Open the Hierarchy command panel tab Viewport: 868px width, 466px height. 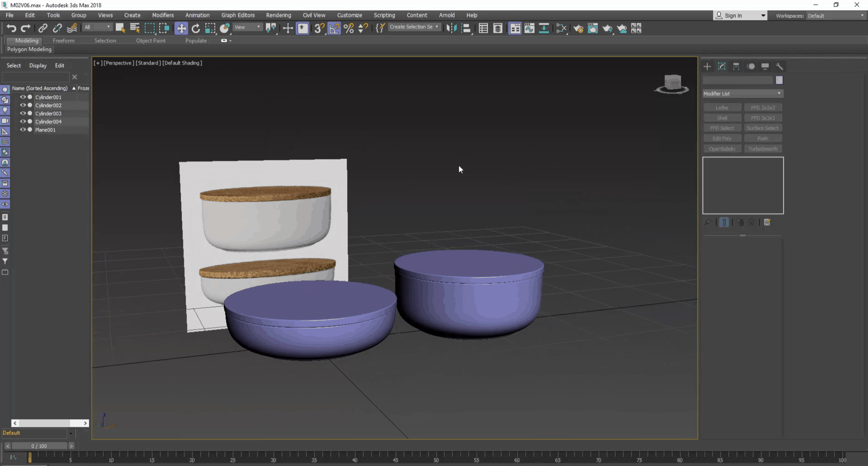click(x=736, y=67)
